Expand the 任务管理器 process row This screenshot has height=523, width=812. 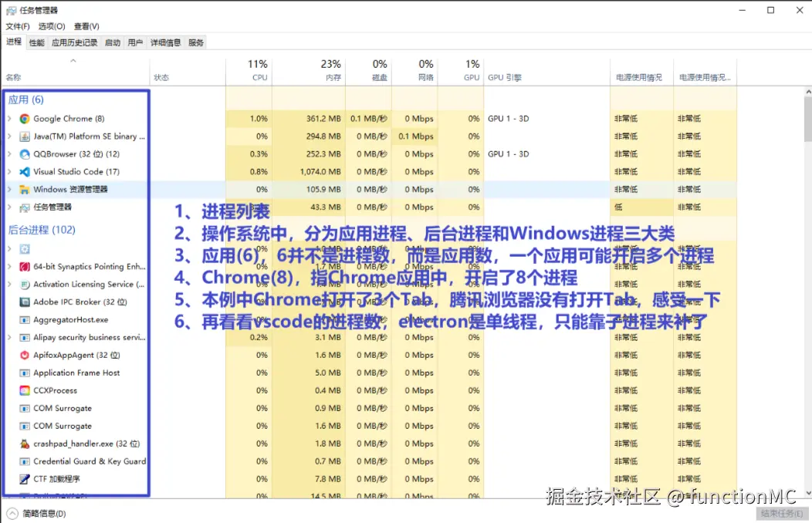click(x=9, y=208)
